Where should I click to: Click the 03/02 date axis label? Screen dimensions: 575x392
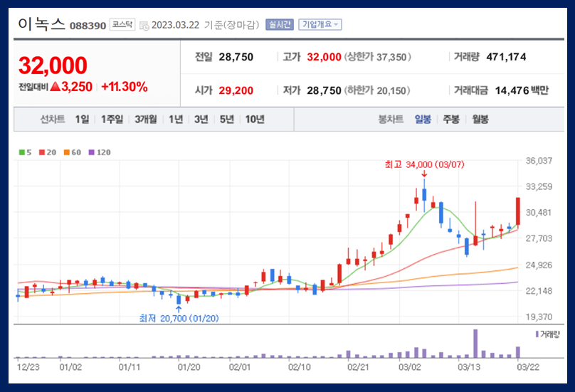tap(410, 367)
